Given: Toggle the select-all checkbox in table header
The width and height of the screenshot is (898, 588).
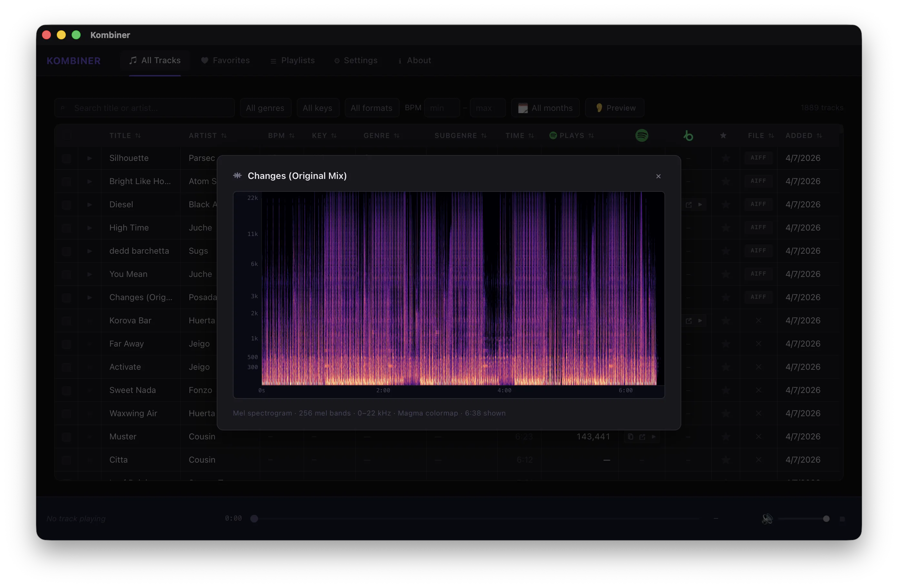Looking at the screenshot, I should [67, 135].
